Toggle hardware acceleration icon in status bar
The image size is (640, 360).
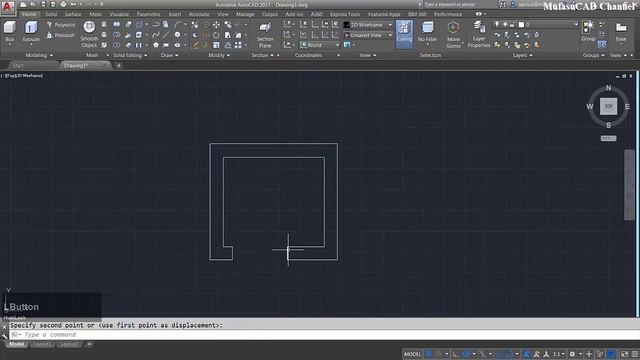click(x=611, y=354)
